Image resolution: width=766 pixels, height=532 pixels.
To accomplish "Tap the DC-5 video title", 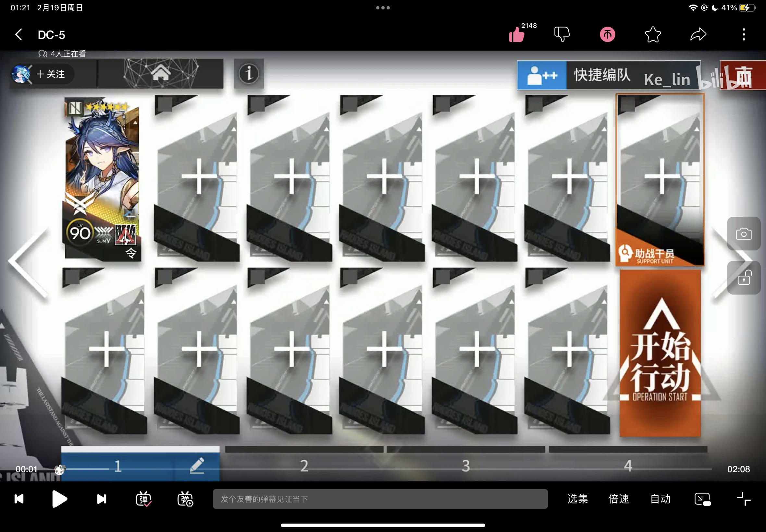I will tap(51, 35).
